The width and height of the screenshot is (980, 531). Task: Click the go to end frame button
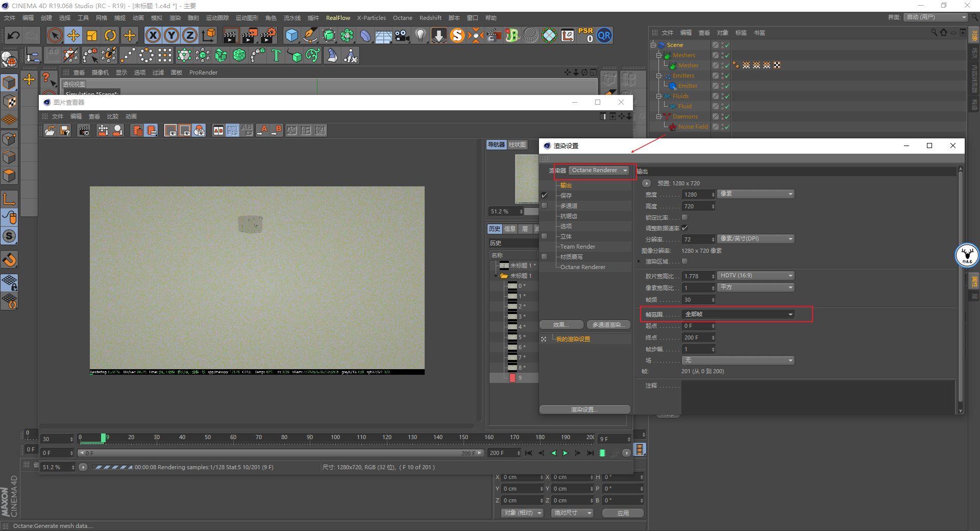point(591,453)
